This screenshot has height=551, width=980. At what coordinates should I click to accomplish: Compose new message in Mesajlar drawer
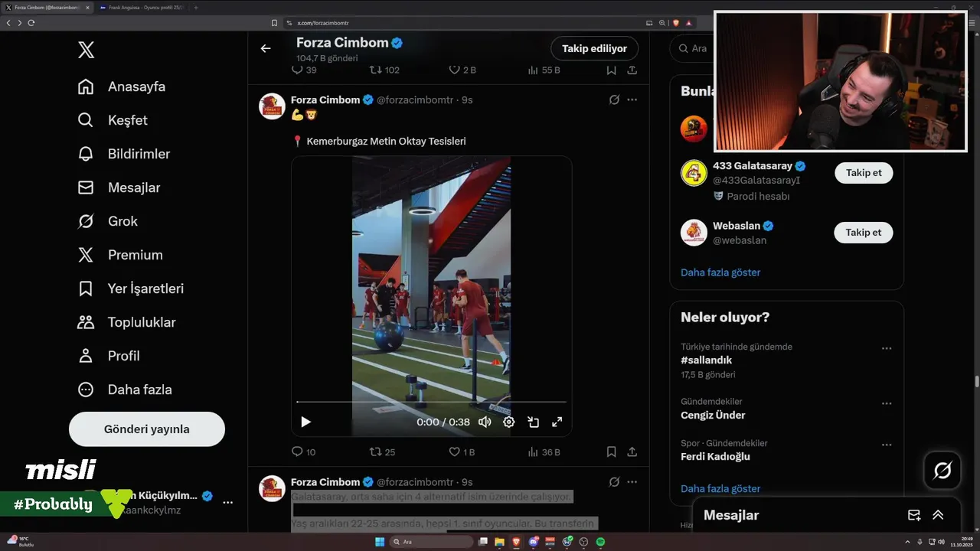pos(913,515)
